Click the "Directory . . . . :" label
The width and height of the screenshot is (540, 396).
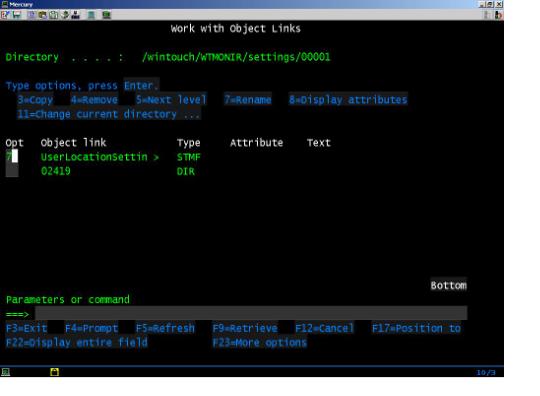[x=64, y=57]
